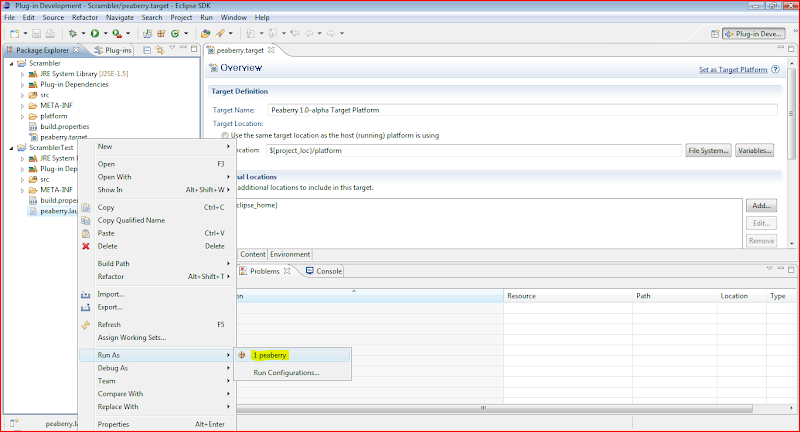This screenshot has width=800, height=432.
Task: Close the peaberry.target editor tab
Action: (x=271, y=50)
